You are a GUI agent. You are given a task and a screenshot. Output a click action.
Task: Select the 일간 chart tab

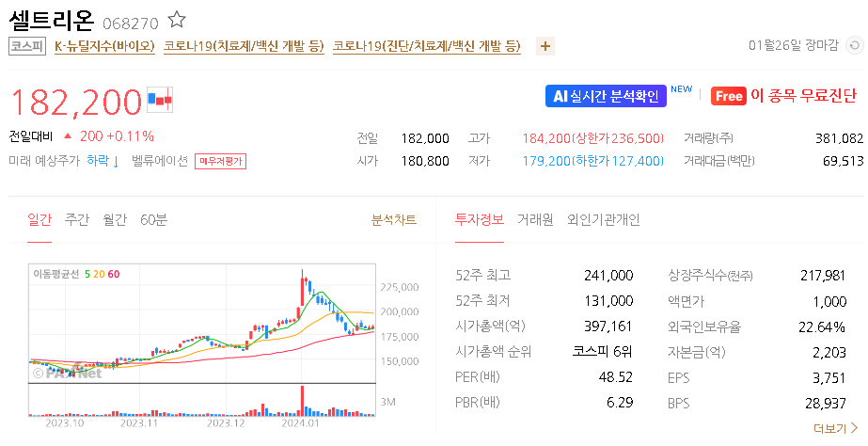[39, 220]
